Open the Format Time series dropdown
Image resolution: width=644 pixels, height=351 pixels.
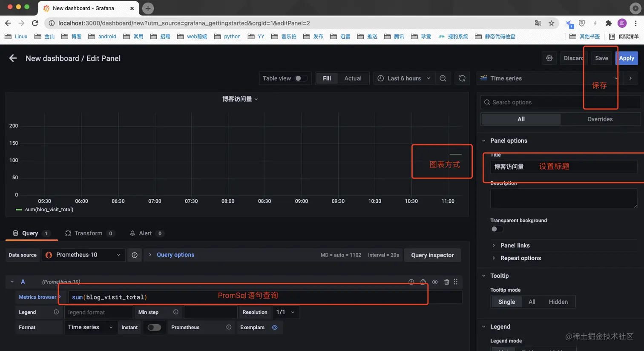point(90,327)
